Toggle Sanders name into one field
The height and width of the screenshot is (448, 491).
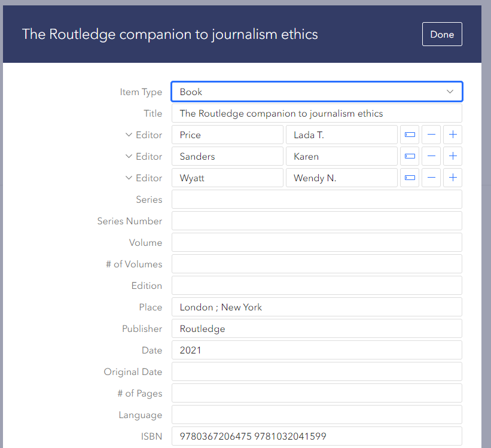pyautogui.click(x=410, y=156)
